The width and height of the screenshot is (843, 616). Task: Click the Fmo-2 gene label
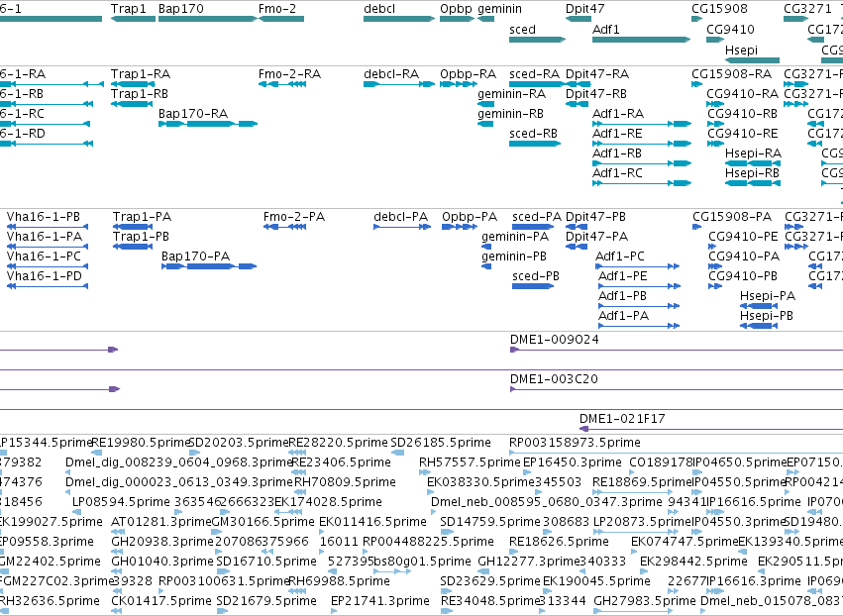[277, 9]
